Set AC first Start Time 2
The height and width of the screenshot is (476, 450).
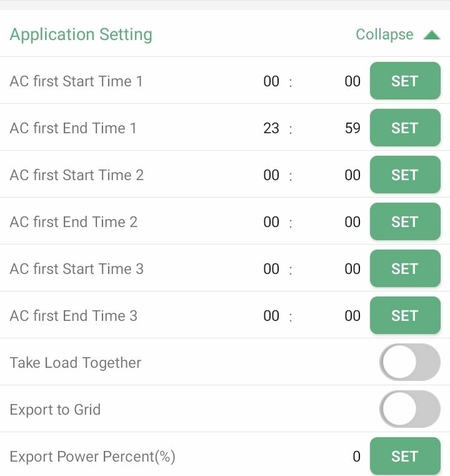tap(405, 175)
